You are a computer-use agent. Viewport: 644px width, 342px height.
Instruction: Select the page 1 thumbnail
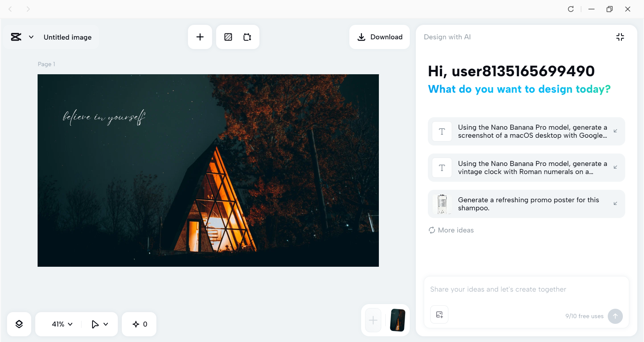[x=398, y=320]
